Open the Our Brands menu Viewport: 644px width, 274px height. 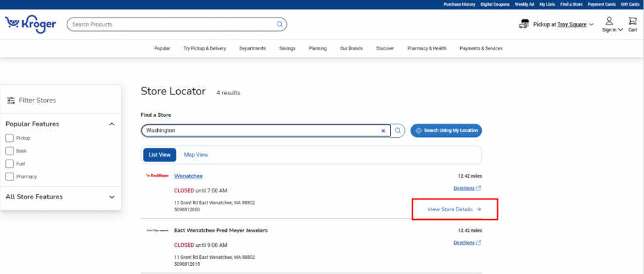click(351, 48)
